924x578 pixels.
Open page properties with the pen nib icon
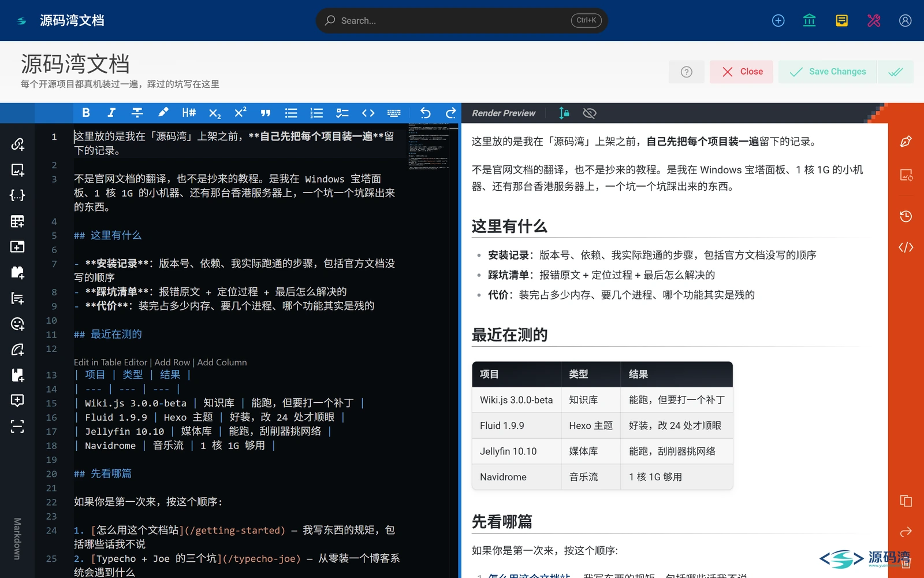click(x=906, y=142)
